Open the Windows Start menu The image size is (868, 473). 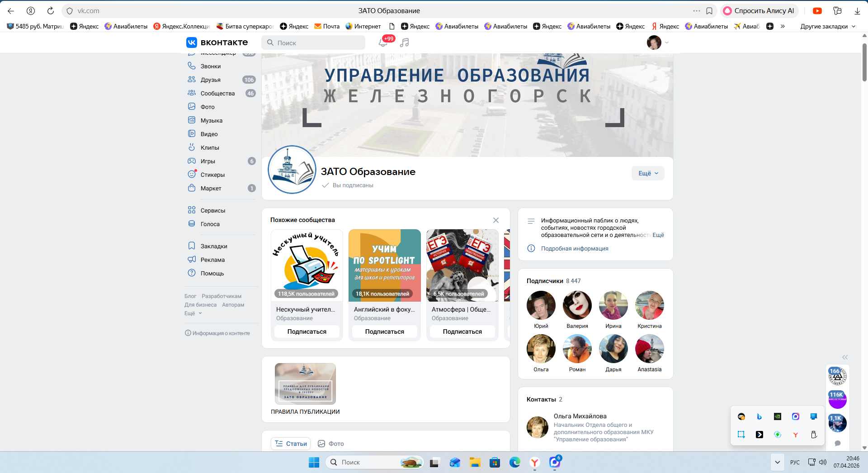[x=314, y=462]
